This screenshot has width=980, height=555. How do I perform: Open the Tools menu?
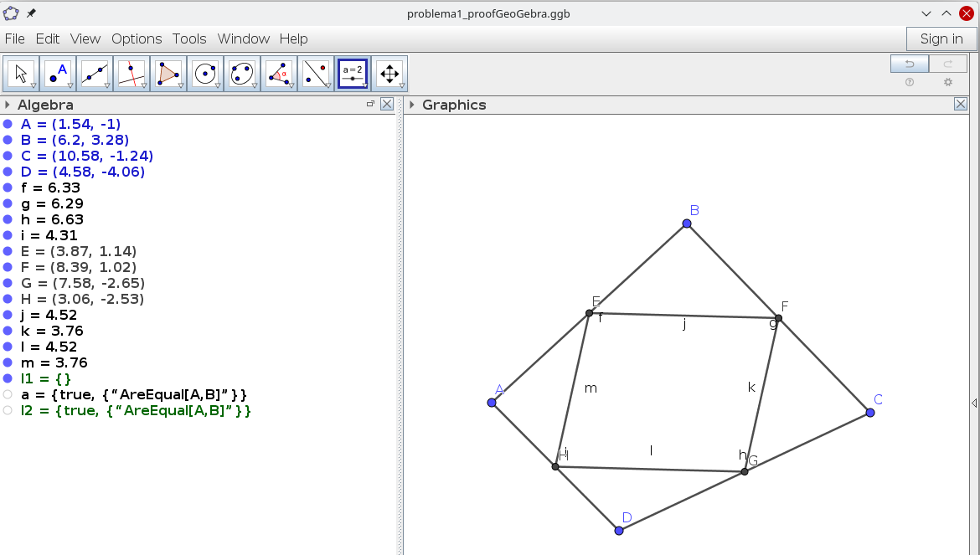tap(189, 39)
